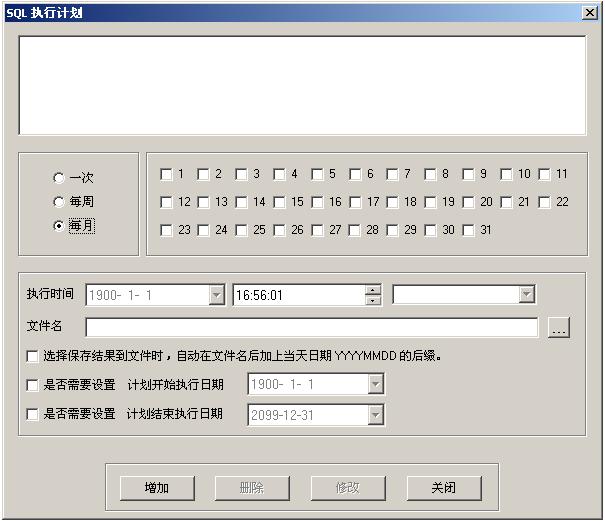This screenshot has height=521, width=605.
Task: Check day 18 checkbox
Action: pos(392,202)
